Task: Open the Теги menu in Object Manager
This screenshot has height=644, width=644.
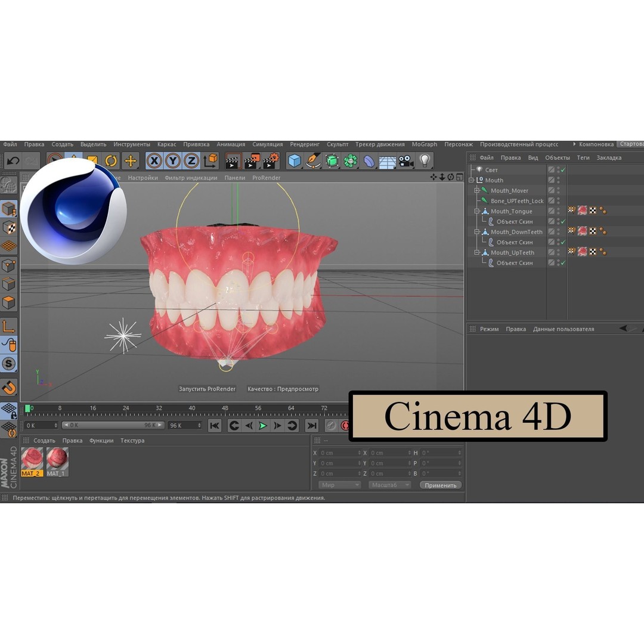Action: tap(583, 157)
